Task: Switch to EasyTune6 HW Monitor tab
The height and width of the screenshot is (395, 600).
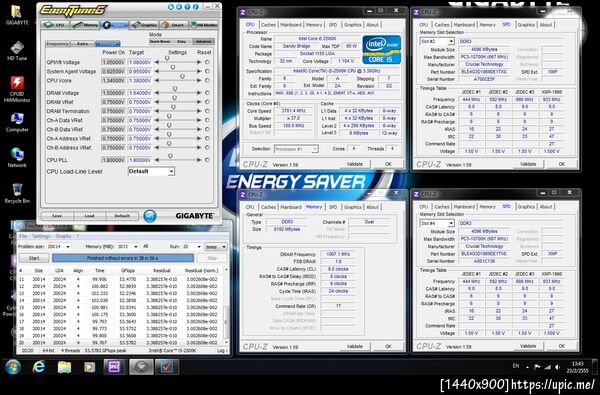Action: tap(203, 25)
